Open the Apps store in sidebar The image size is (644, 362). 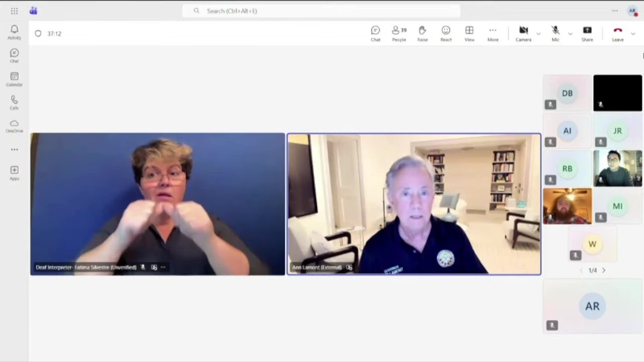pos(14,173)
